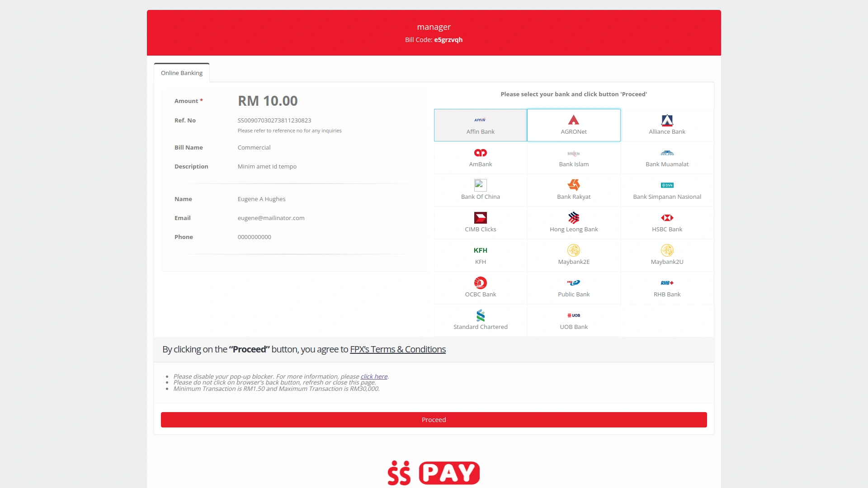Choose Maybank2U yellow tiger logo

(x=667, y=250)
